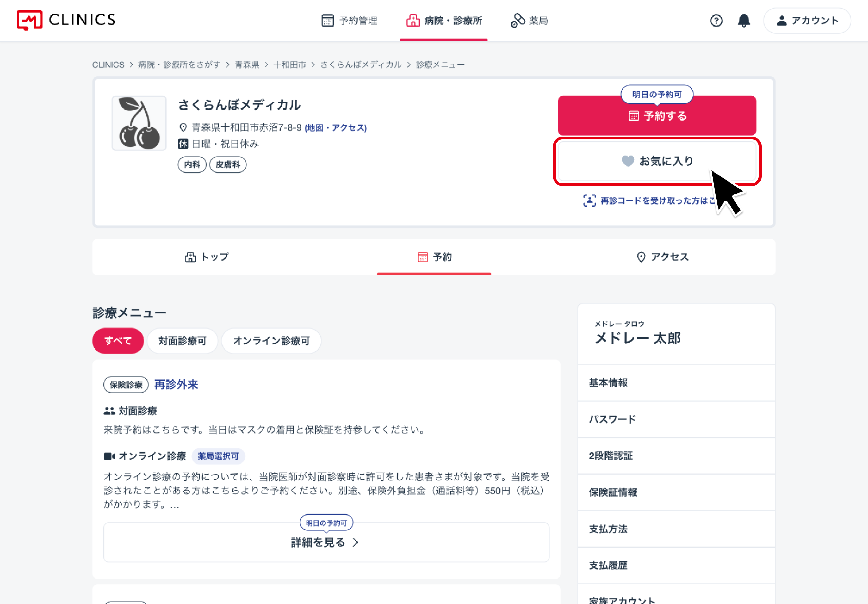The height and width of the screenshot is (604, 868).
Task: Add clinic with お気に入り button
Action: pyautogui.click(x=657, y=162)
